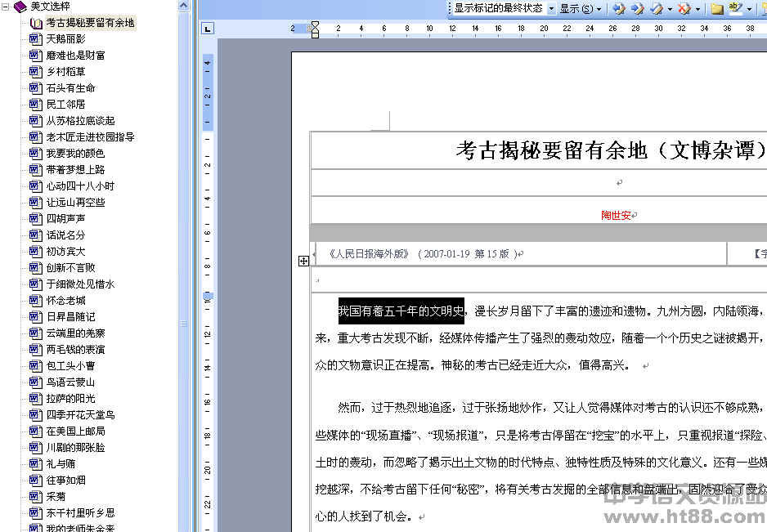Open the 日昇昌随记 article
This screenshot has height=532, width=767.
(x=70, y=317)
